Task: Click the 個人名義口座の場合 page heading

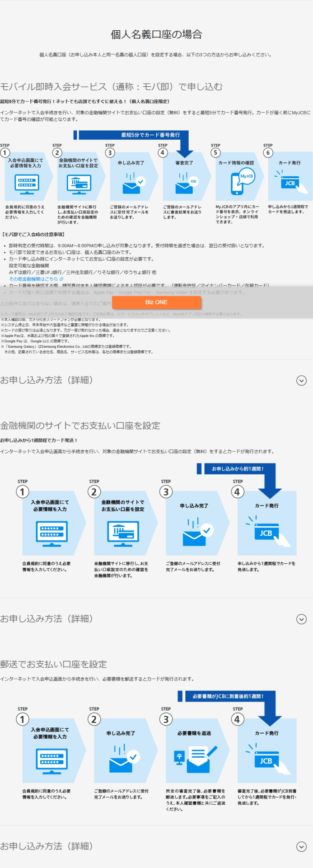Action: (x=156, y=34)
